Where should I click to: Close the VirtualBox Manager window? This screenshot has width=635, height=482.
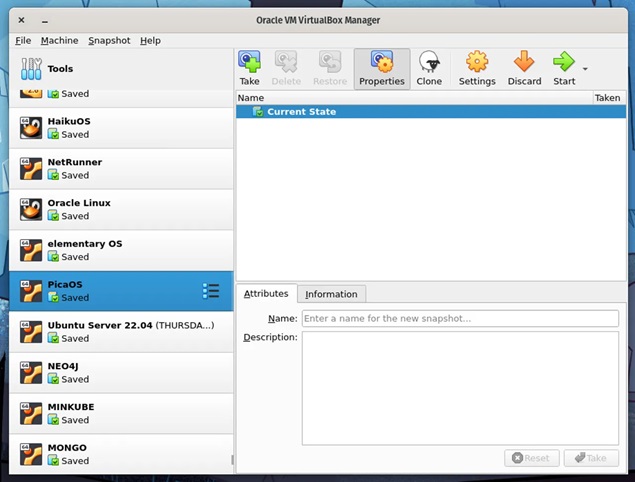[x=21, y=20]
